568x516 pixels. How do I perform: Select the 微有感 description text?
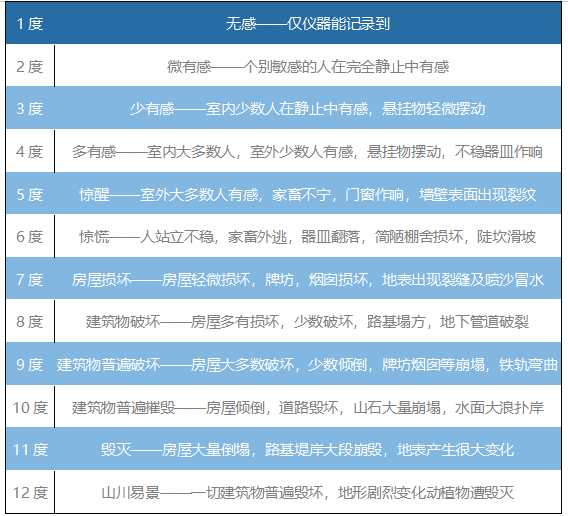(308, 67)
